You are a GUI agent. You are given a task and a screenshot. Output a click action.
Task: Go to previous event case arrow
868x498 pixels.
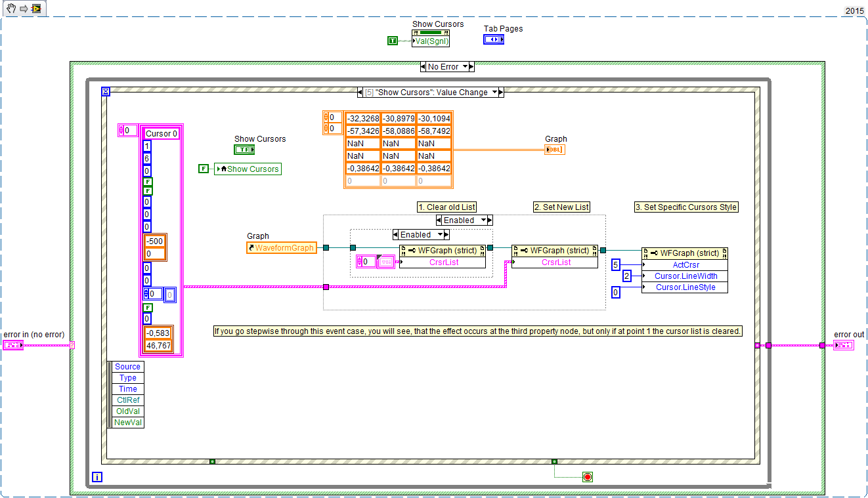click(x=360, y=93)
